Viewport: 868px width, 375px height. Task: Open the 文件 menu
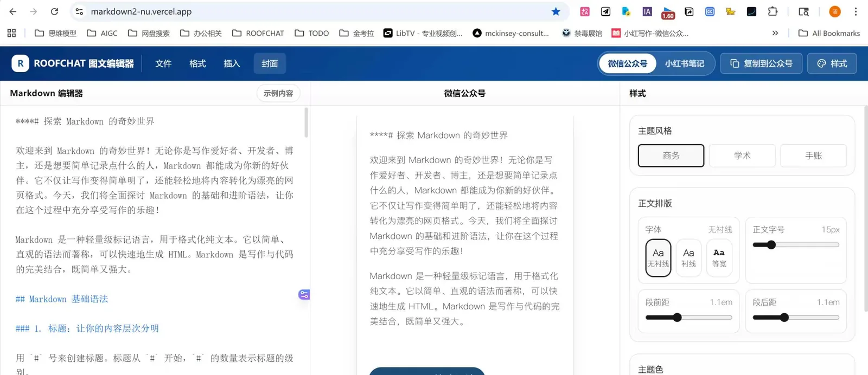click(163, 63)
